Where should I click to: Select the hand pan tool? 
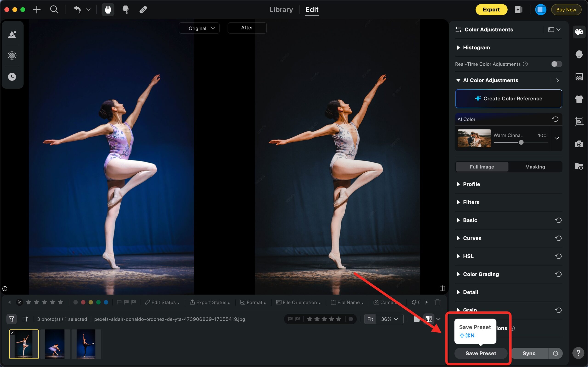(x=108, y=10)
